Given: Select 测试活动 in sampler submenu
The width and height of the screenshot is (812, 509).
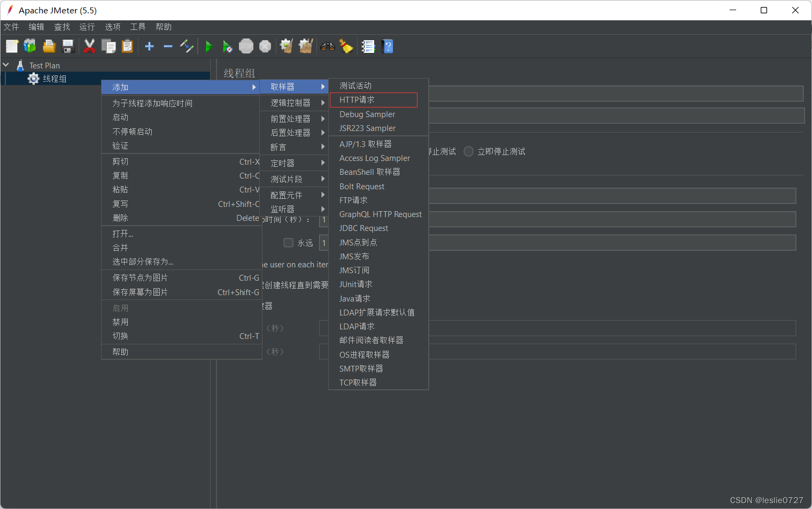Looking at the screenshot, I should (378, 86).
